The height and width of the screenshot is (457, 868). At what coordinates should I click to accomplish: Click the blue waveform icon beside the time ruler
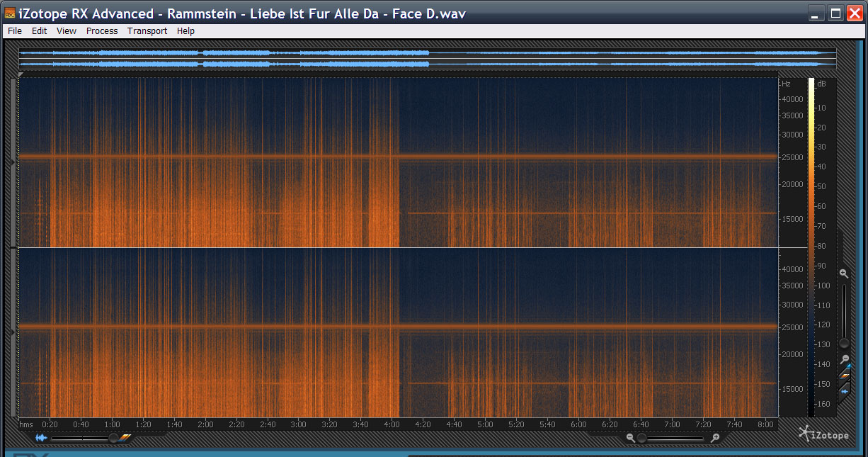click(x=41, y=439)
